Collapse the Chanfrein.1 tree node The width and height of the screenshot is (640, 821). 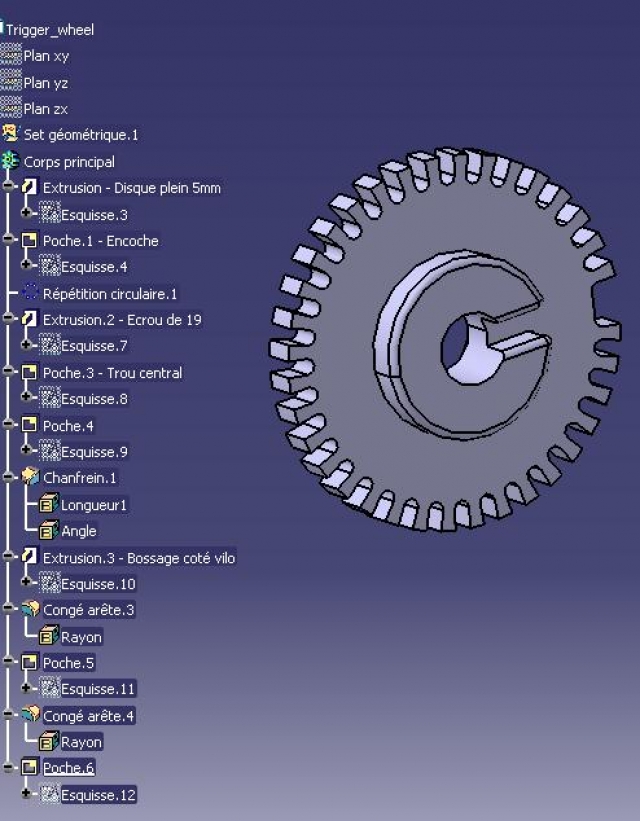click(9, 478)
